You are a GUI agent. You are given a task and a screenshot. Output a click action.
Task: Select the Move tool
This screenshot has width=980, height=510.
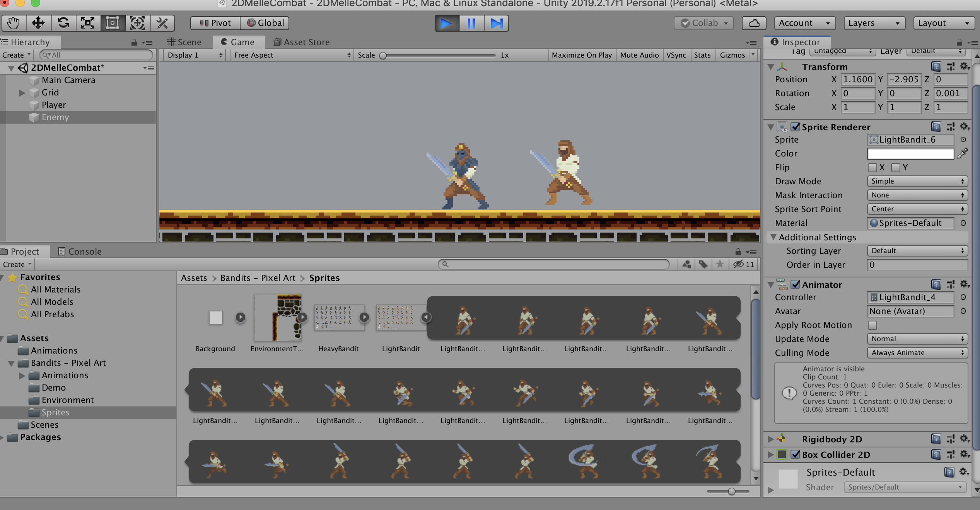(38, 23)
